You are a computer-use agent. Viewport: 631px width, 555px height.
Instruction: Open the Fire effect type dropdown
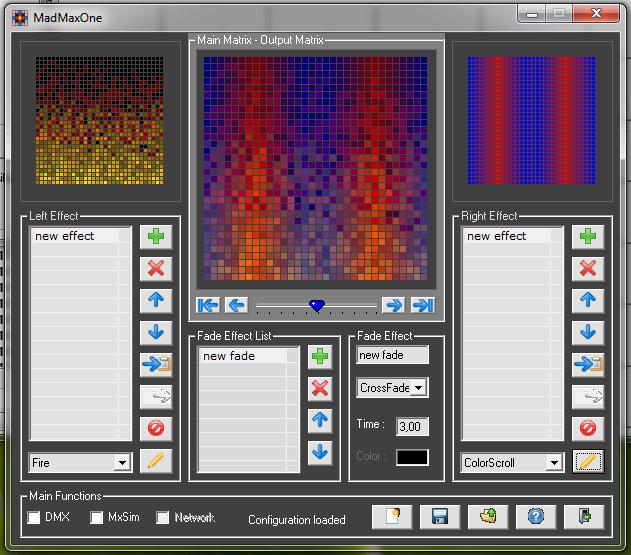click(x=122, y=463)
